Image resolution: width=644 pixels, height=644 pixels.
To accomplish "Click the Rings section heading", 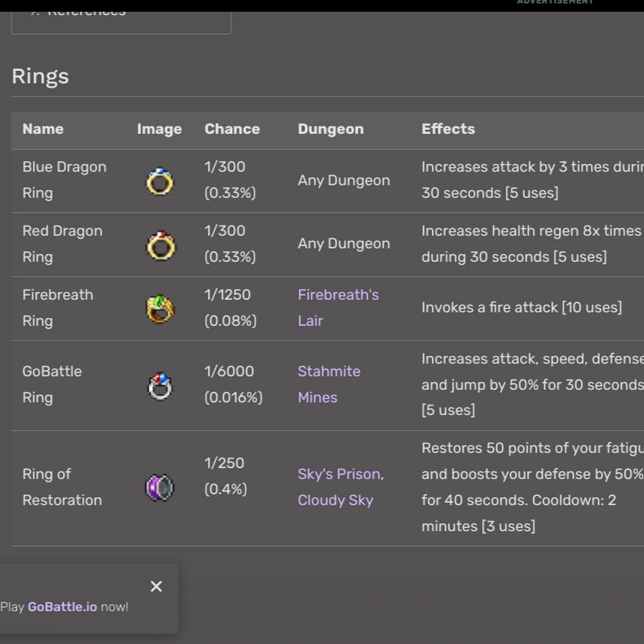I will [x=40, y=77].
